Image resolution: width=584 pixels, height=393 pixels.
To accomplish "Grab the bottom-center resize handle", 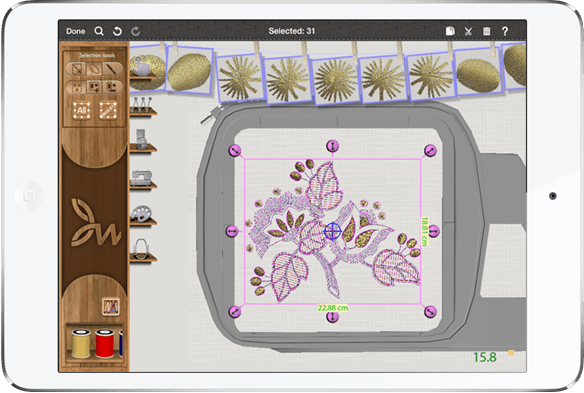I will pos(332,317).
